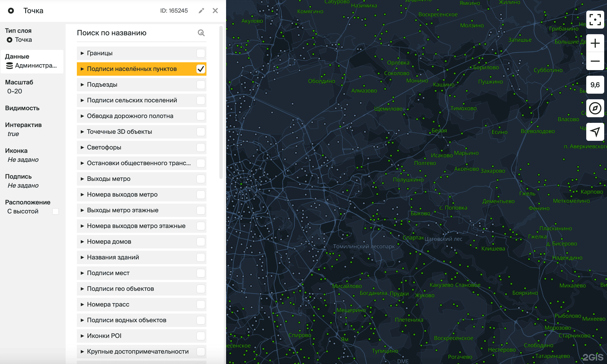Toggle the С высотой checkbox
Screen dimensions: 607x364
tap(56, 211)
